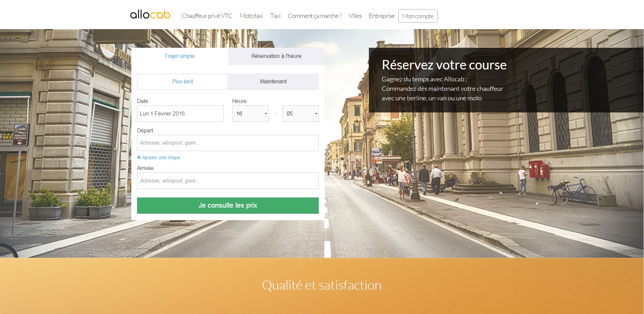Open Comment ça marche ? page
Viewport: 644px width, 314px height.
[314, 16]
